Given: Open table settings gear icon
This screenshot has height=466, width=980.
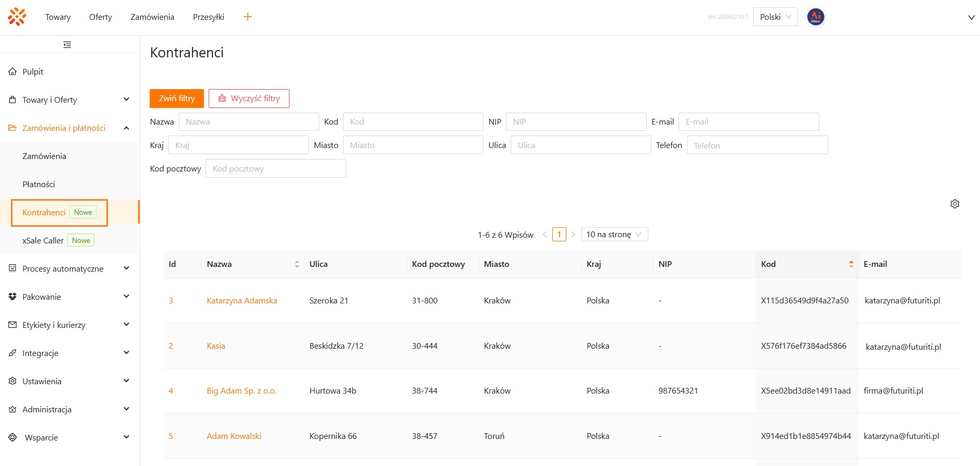Looking at the screenshot, I should coord(954,204).
